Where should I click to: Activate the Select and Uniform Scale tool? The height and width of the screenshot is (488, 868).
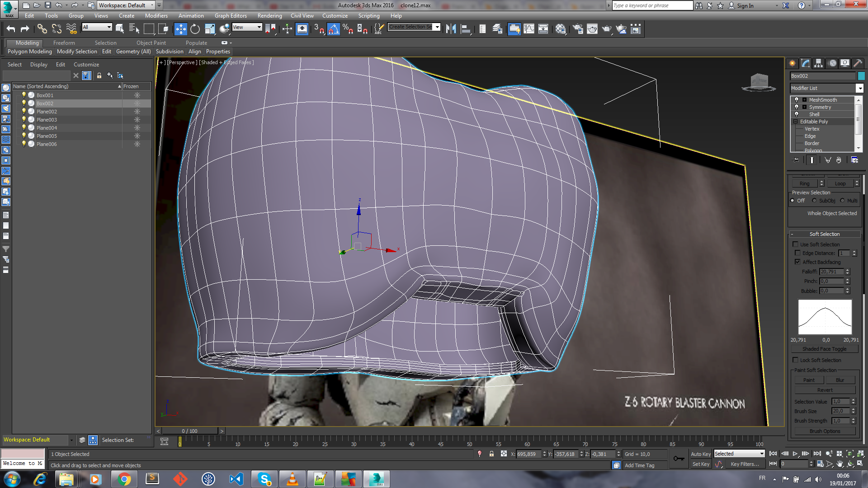point(210,29)
